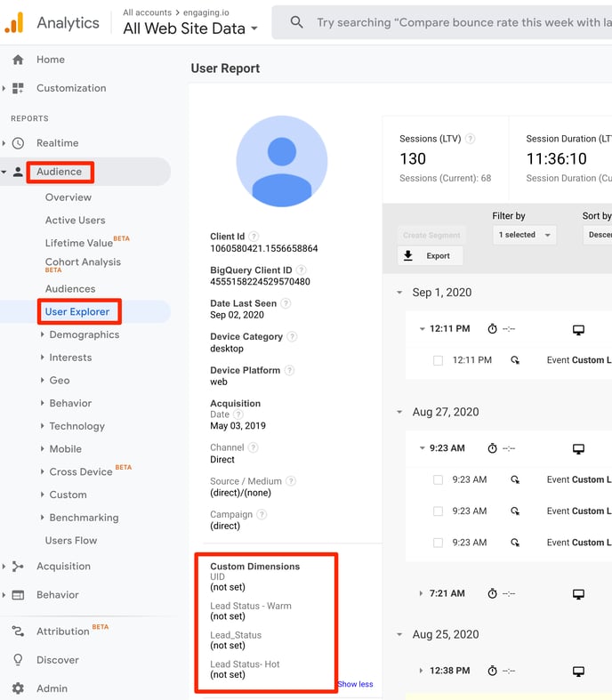Check the 12:11 PM event checkbox
The image size is (612, 700).
(x=438, y=360)
